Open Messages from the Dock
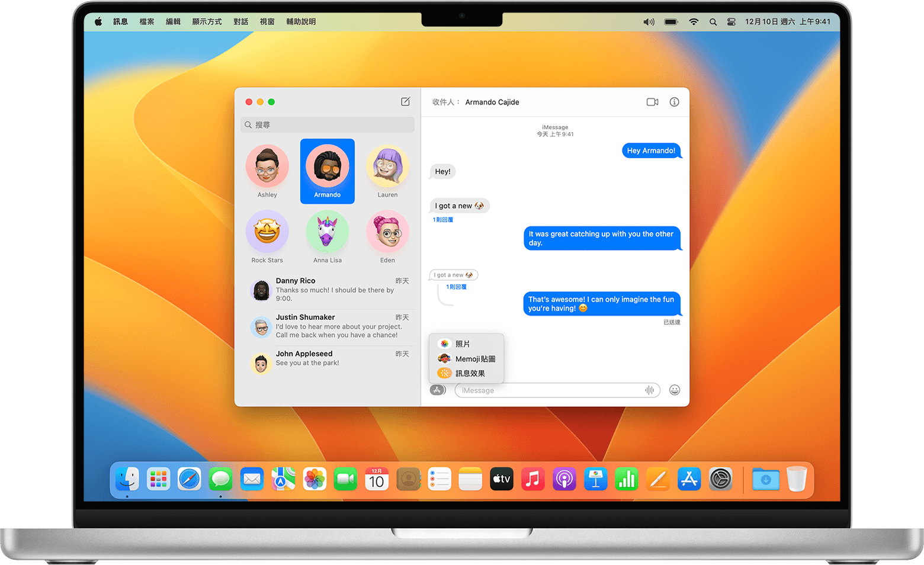 point(221,479)
